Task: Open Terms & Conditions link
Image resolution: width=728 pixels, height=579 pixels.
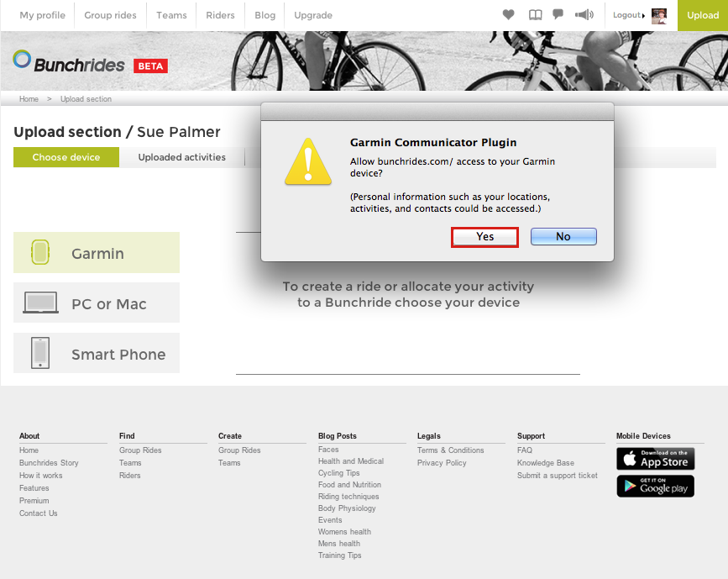Action: pos(450,450)
